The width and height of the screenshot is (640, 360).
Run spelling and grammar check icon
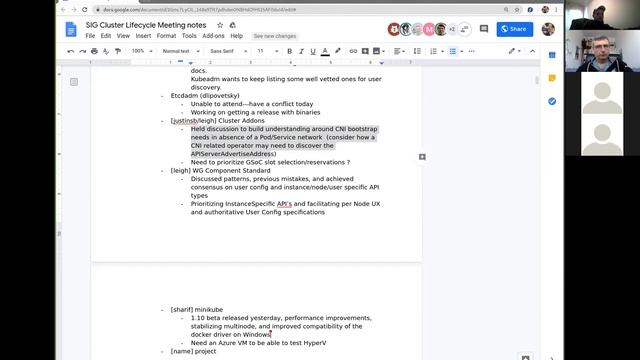click(106, 51)
